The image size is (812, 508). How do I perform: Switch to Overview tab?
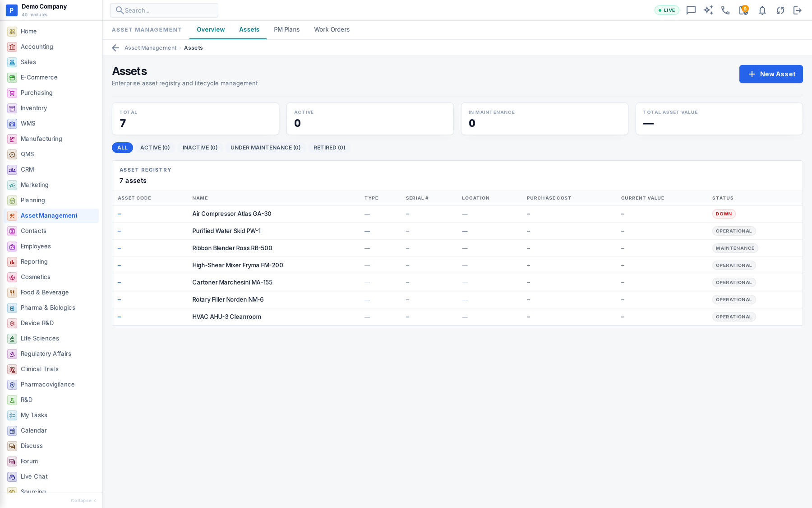point(211,29)
